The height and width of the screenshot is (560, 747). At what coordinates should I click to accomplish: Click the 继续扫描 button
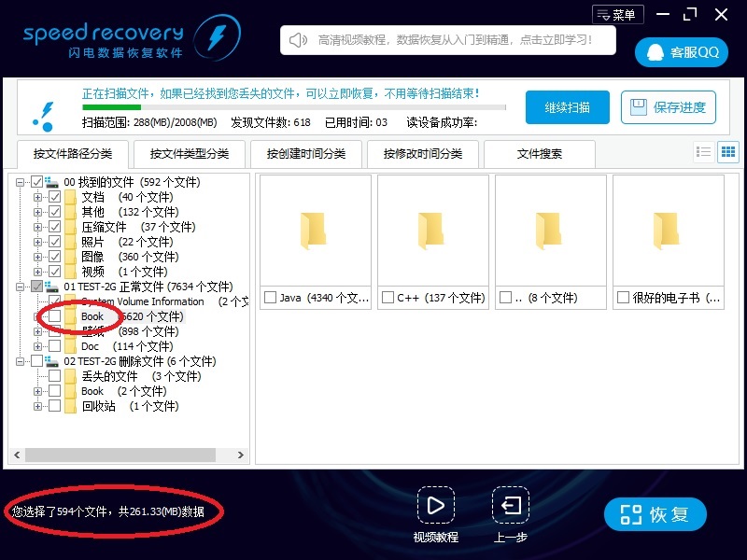pyautogui.click(x=567, y=107)
